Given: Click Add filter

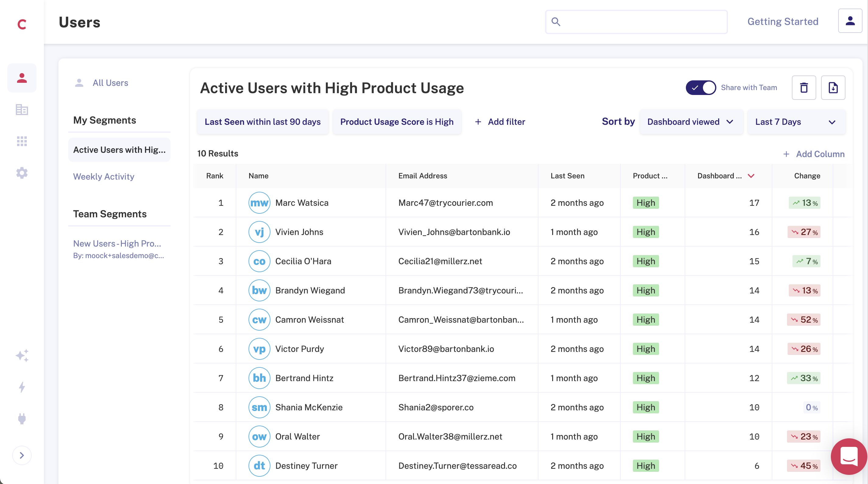Looking at the screenshot, I should pos(500,122).
